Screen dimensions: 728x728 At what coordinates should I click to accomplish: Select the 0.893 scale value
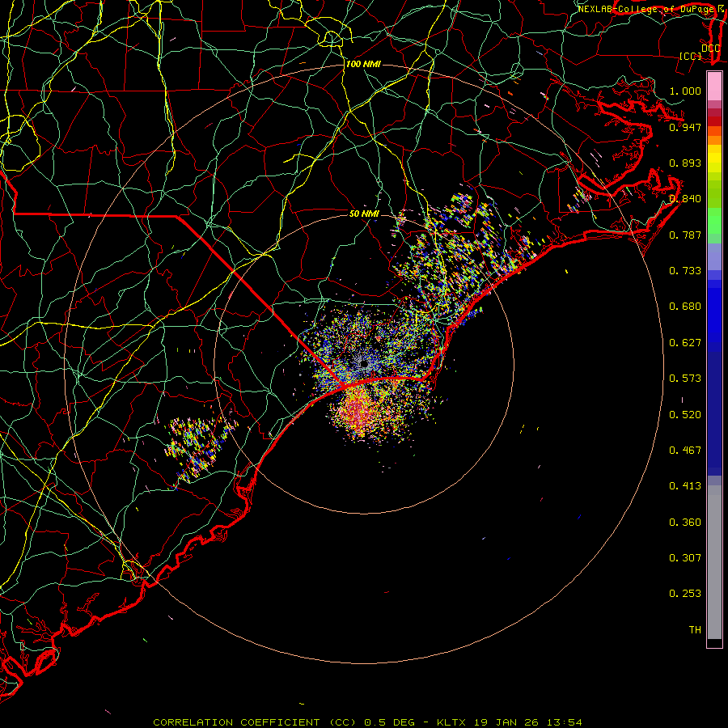click(x=685, y=163)
